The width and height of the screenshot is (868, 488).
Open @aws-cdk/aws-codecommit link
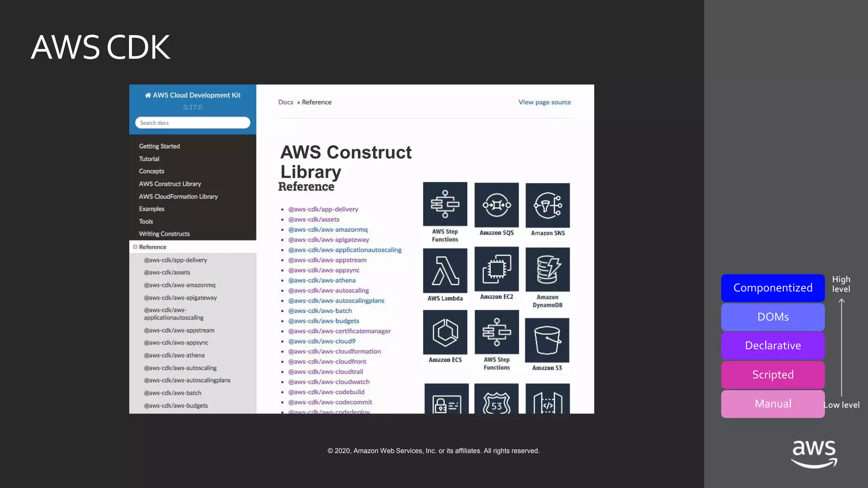click(x=330, y=402)
